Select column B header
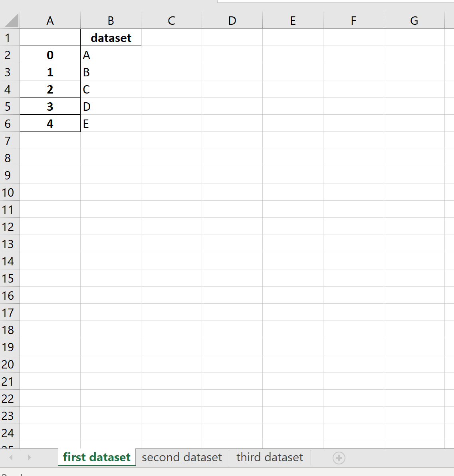 111,20
